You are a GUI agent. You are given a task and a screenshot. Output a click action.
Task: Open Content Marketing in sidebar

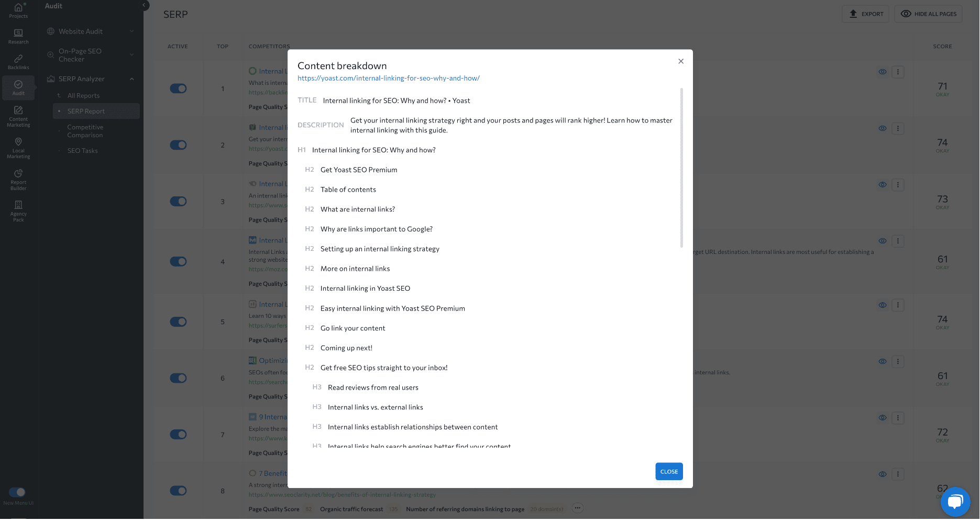pos(18,116)
